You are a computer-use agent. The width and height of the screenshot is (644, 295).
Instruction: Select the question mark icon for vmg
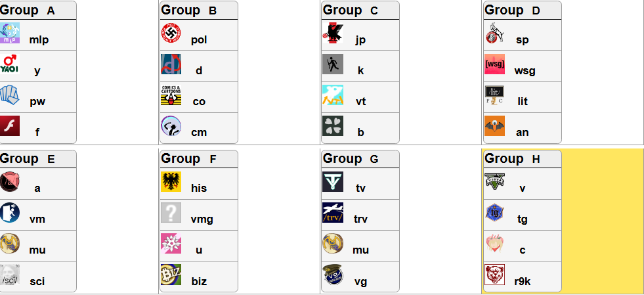click(171, 212)
